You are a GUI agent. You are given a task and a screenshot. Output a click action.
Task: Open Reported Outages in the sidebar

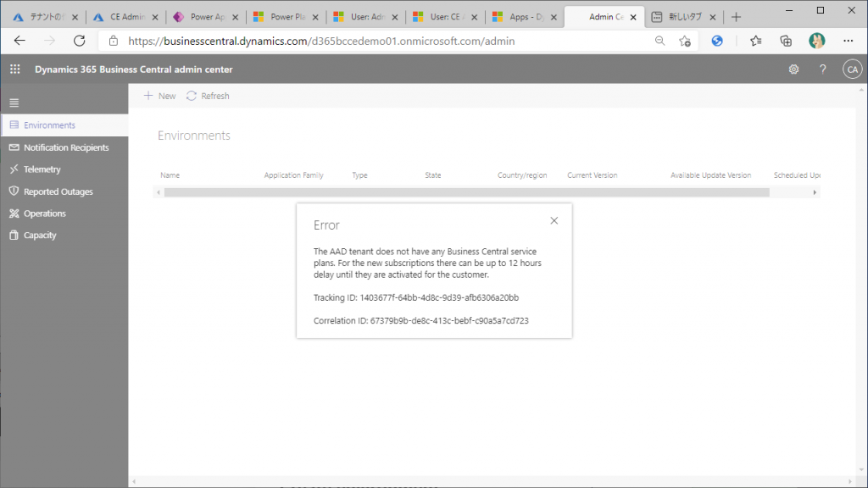pyautogui.click(x=64, y=191)
